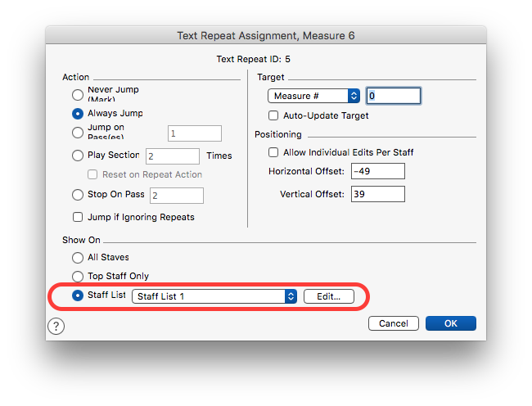Toggle the Auto-Update Target checkbox
Image resolution: width=532 pixels, height=406 pixels.
point(274,115)
